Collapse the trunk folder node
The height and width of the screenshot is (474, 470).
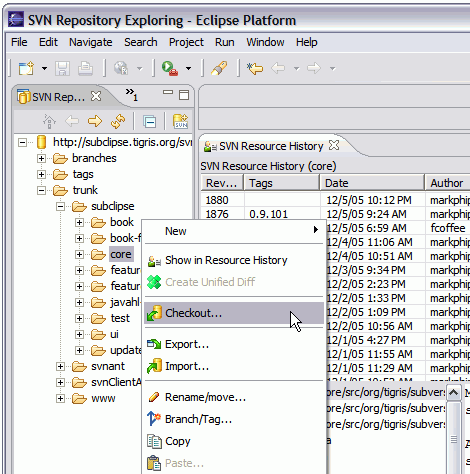[x=41, y=190]
